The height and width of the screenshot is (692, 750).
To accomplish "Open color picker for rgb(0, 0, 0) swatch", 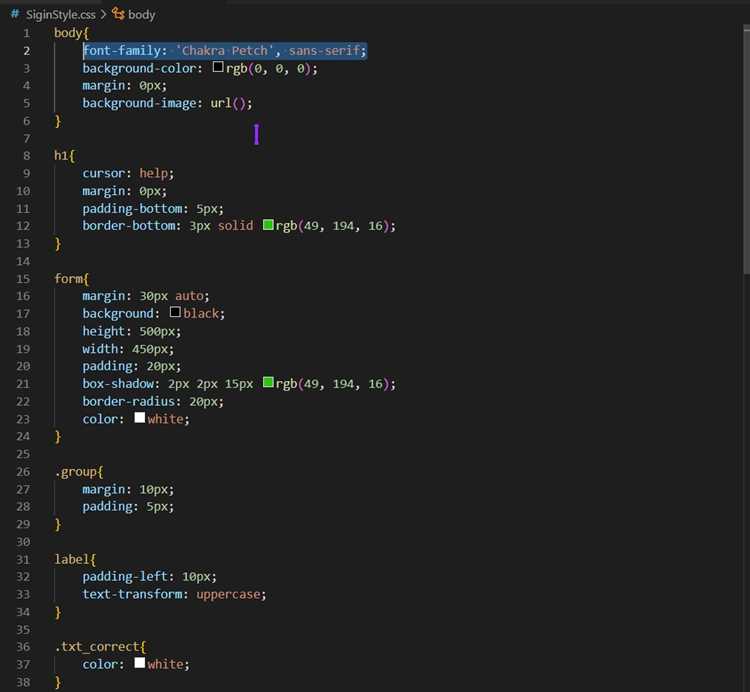I will 218,67.
